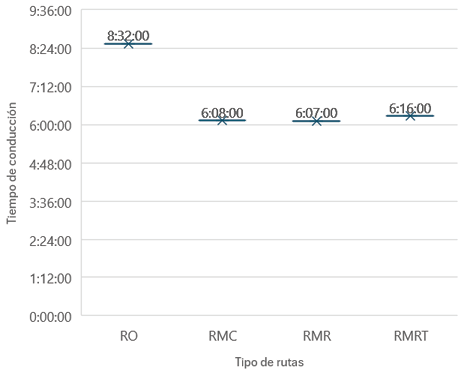Screen dimensions: 466x373
Task: Click the 3:36:00 horizontal gridline
Action: click(269, 201)
